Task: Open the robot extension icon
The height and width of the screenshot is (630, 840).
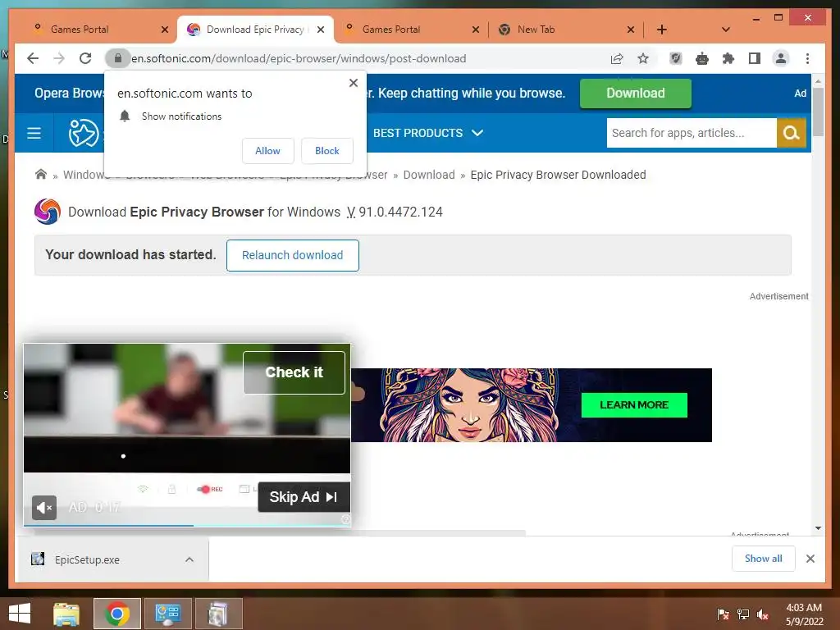Action: point(702,58)
